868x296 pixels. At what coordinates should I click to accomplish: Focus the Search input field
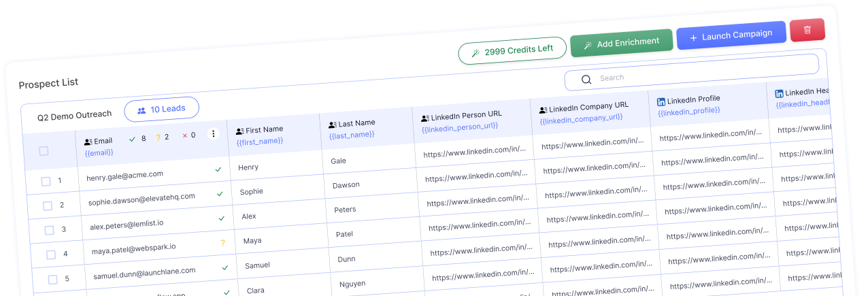click(x=691, y=72)
